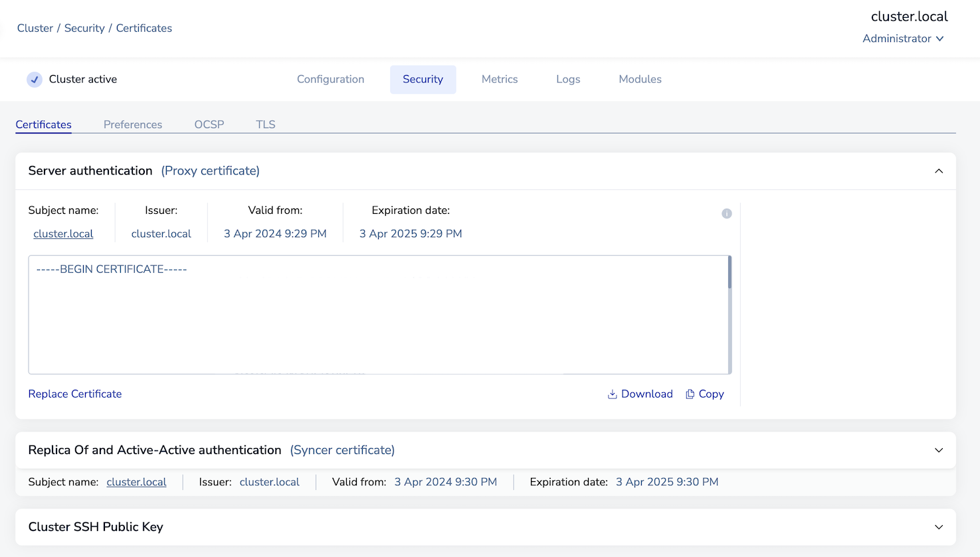The width and height of the screenshot is (980, 557).
Task: Click the Cluster active checkmark icon
Action: 35,80
